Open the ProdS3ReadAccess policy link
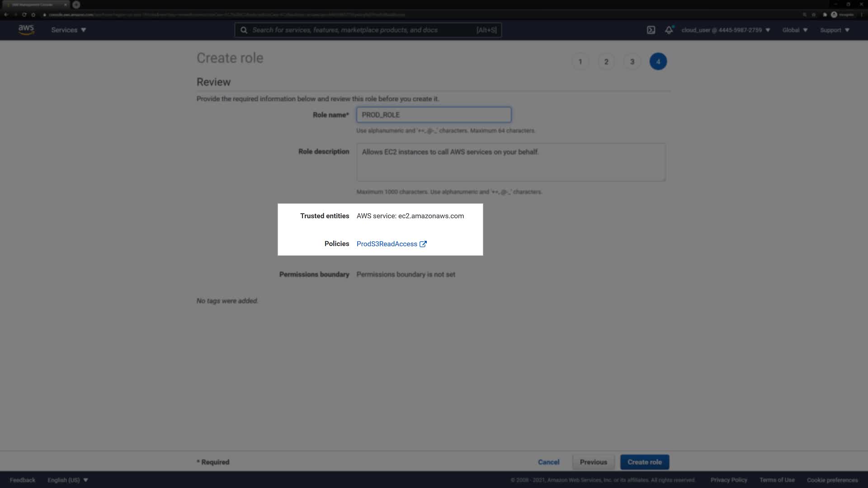 (x=387, y=244)
